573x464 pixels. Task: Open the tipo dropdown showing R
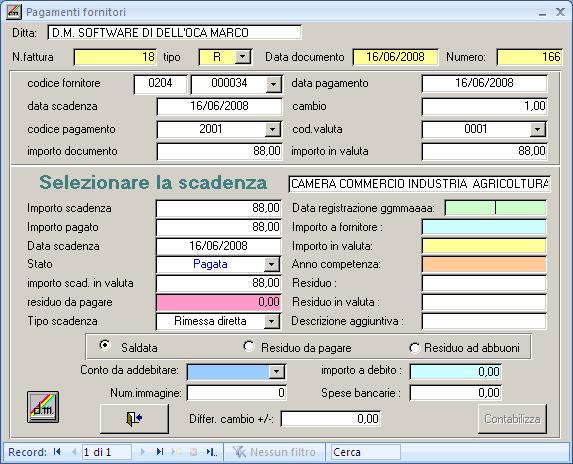coord(242,57)
